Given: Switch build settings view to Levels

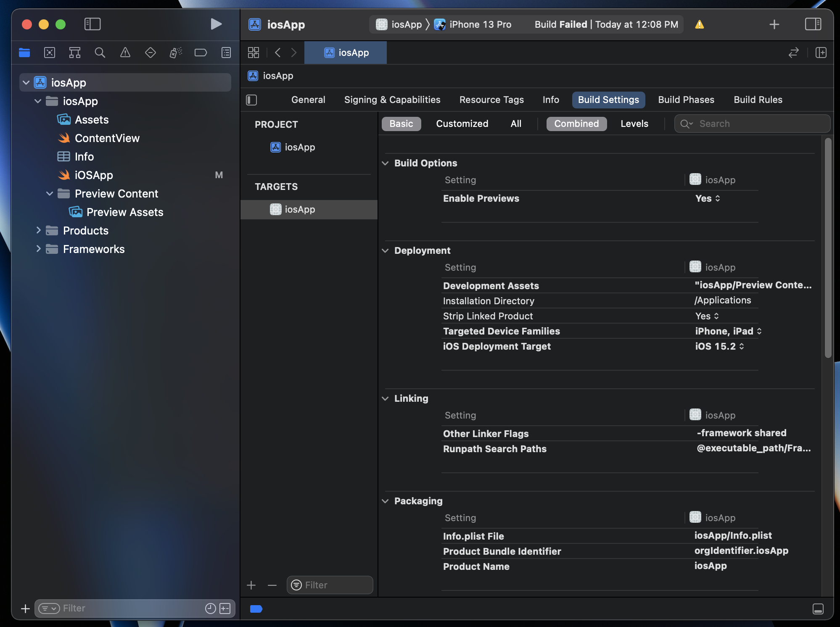Looking at the screenshot, I should click(634, 124).
